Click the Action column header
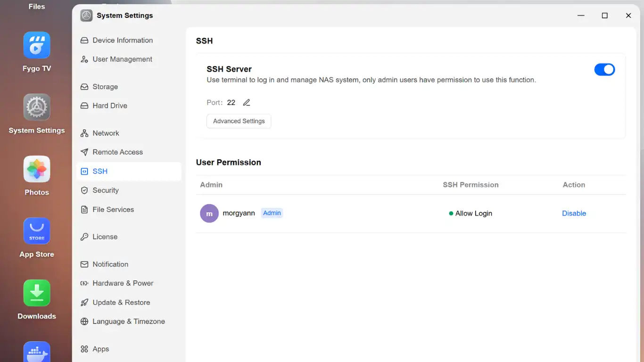The width and height of the screenshot is (644, 362). [574, 185]
